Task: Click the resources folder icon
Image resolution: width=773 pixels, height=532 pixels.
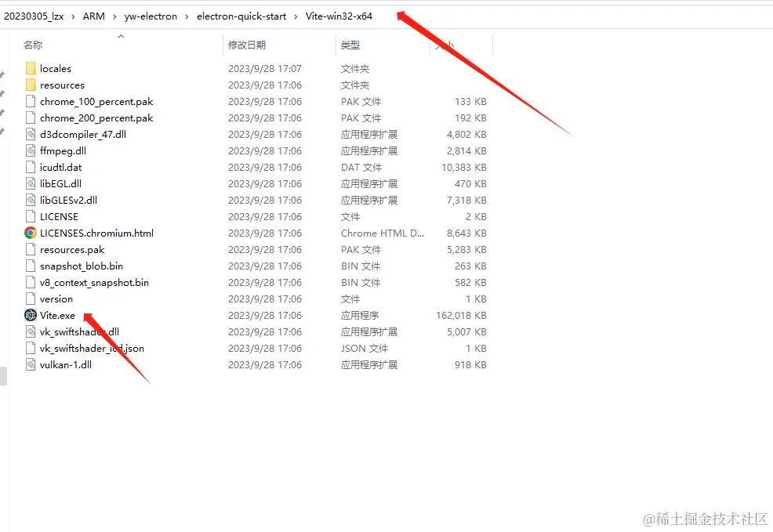Action: pyautogui.click(x=31, y=85)
